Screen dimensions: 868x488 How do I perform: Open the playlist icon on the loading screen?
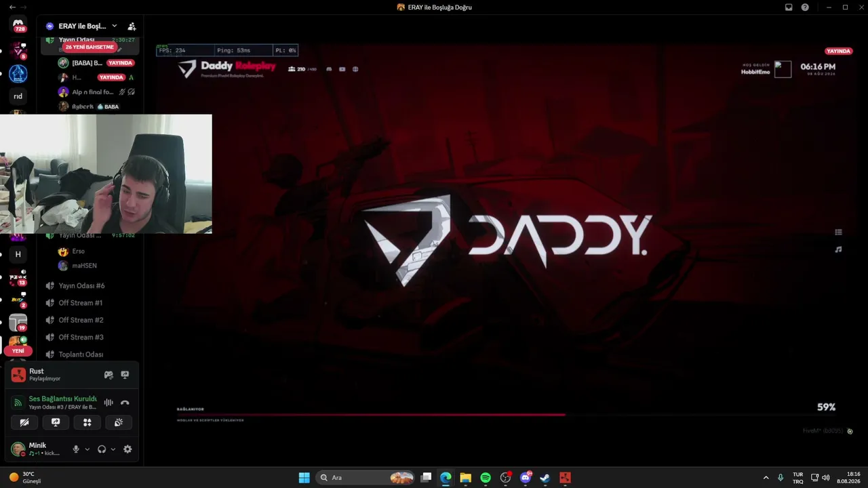click(838, 232)
